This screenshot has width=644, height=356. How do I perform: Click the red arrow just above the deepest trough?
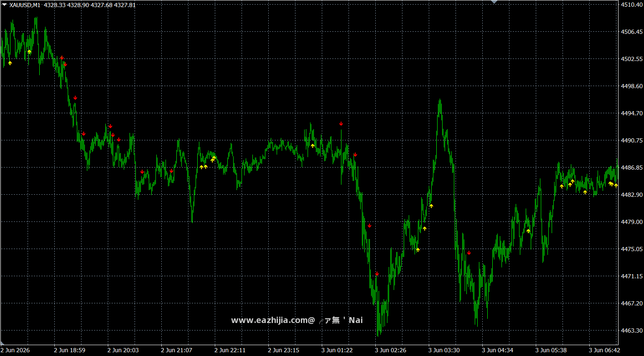[377, 274]
